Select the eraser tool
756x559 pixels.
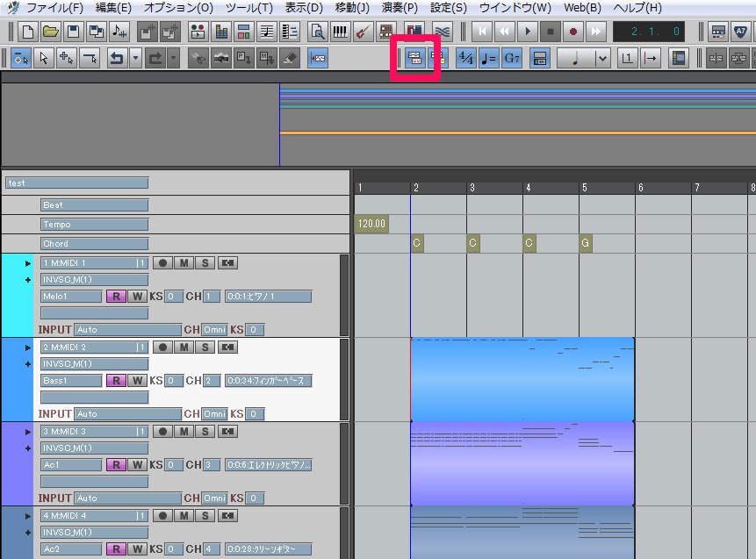tap(289, 58)
